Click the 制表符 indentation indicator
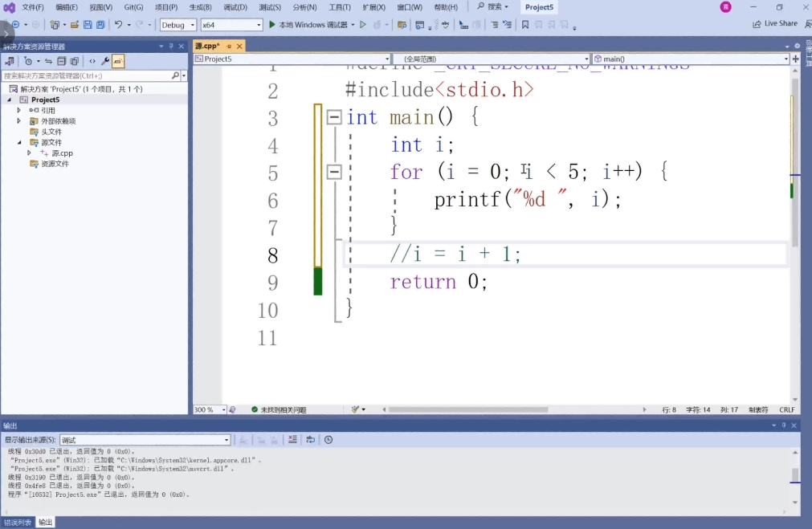 758,409
